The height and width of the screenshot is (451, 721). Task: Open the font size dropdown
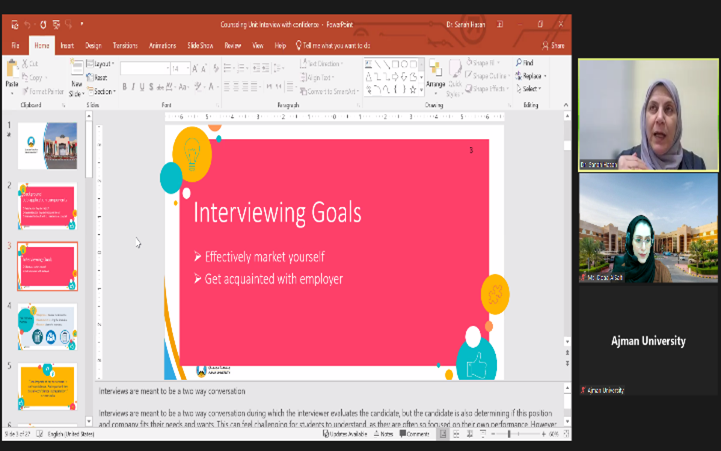[x=187, y=69]
